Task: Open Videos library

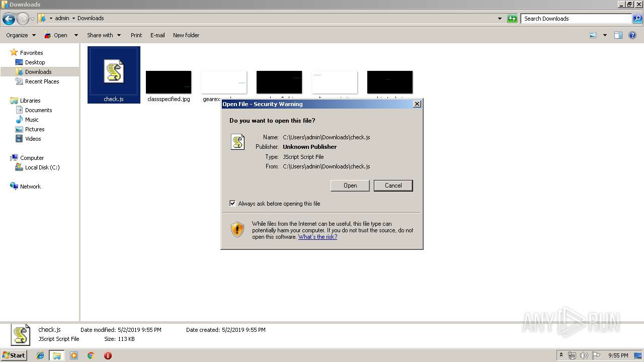Action: tap(33, 139)
